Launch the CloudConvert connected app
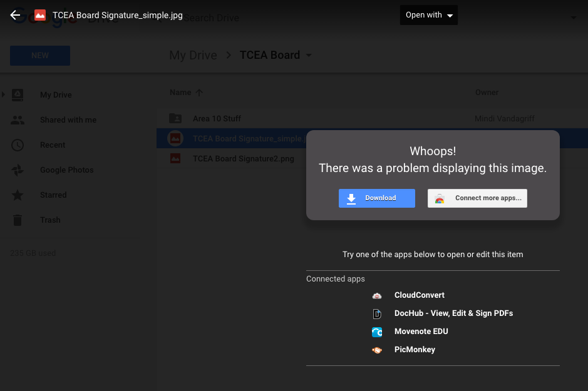588x391 pixels. pyautogui.click(x=377, y=295)
